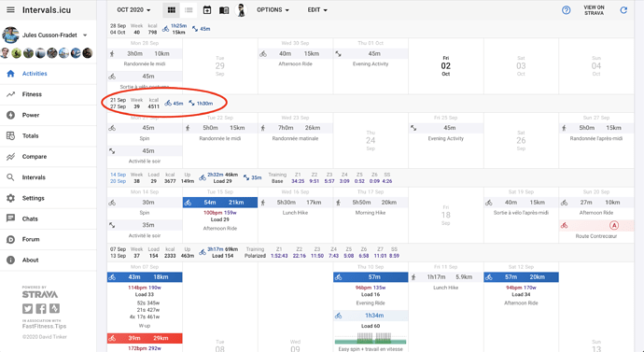Open Chats from the sidebar
The image size is (644, 352).
pos(48,218)
